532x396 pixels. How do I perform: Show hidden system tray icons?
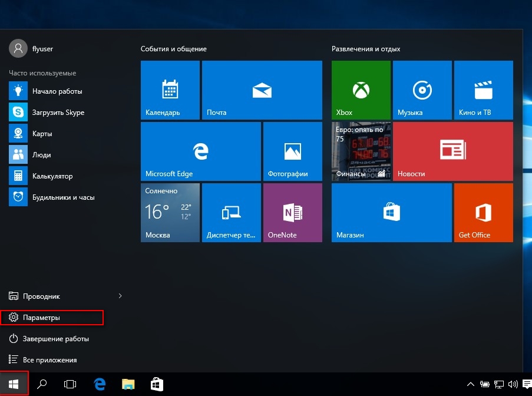click(471, 384)
